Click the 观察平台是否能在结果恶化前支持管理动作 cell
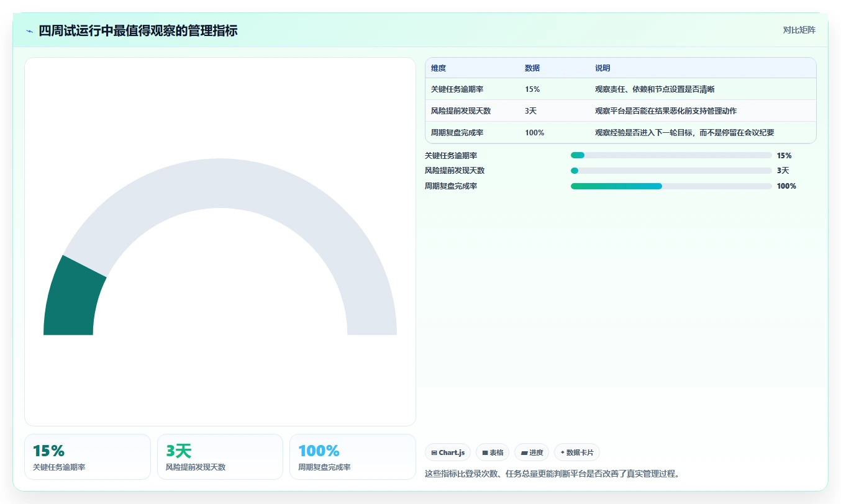The image size is (841, 504). (666, 110)
